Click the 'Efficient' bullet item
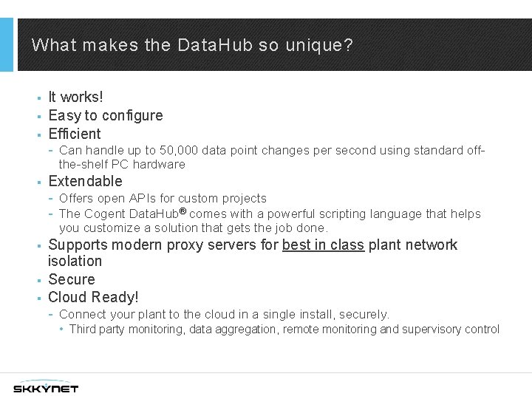 (74, 134)
